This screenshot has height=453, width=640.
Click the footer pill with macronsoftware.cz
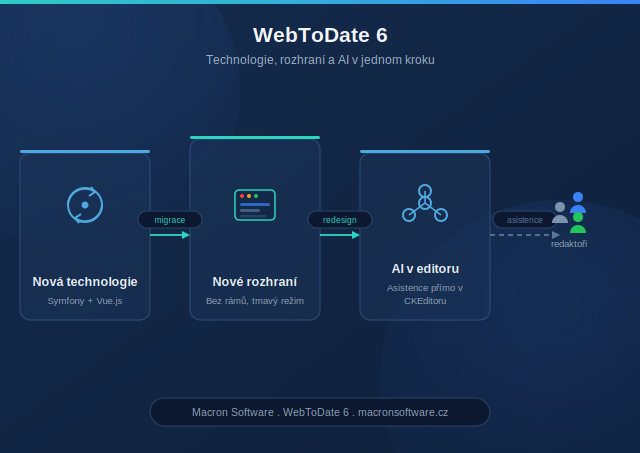(320, 412)
